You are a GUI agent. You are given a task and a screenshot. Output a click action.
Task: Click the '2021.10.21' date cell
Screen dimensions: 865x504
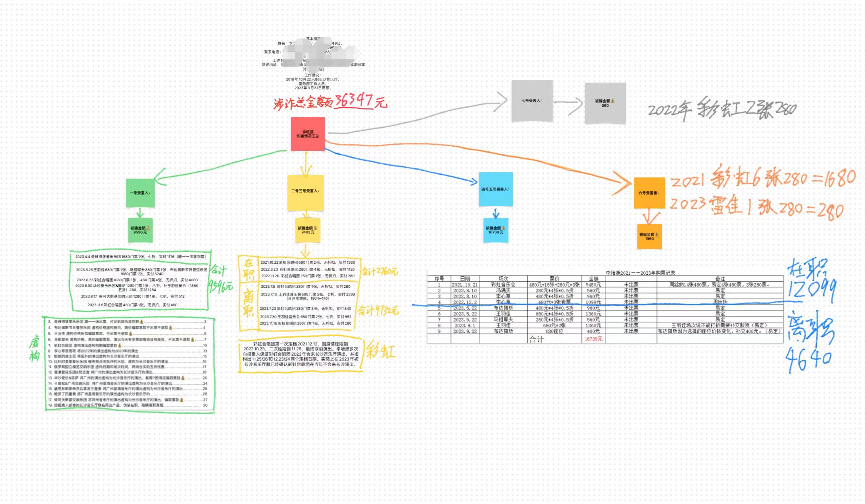tap(465, 284)
